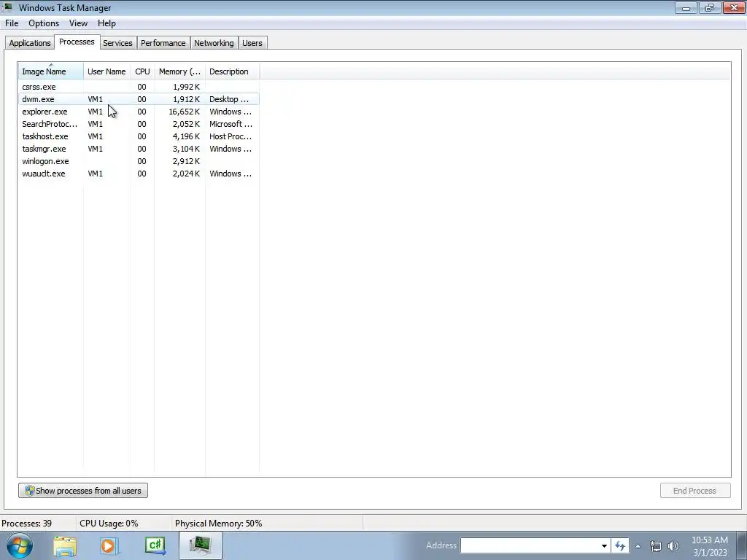This screenshot has height=560, width=747.
Task: Minimize the Task Manager window
Action: point(686,7)
